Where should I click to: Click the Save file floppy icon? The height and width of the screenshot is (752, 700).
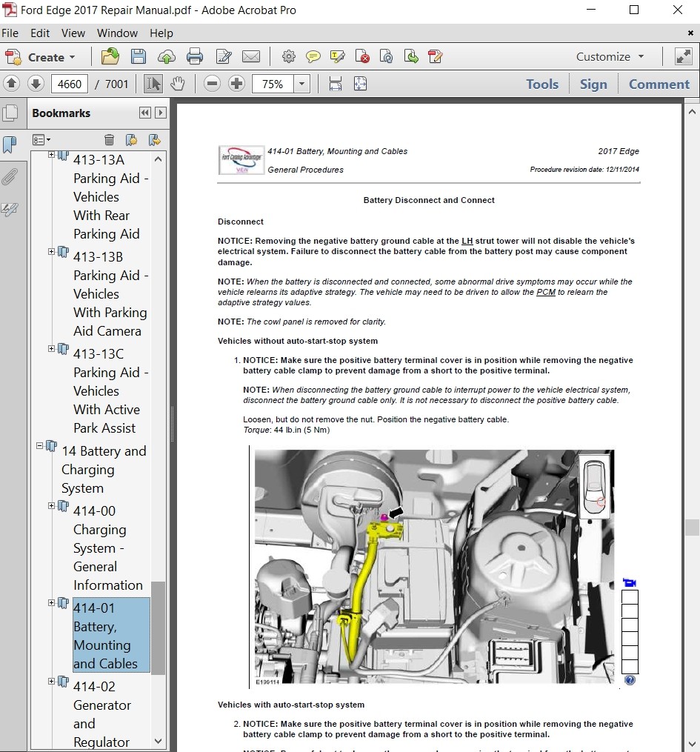click(138, 57)
